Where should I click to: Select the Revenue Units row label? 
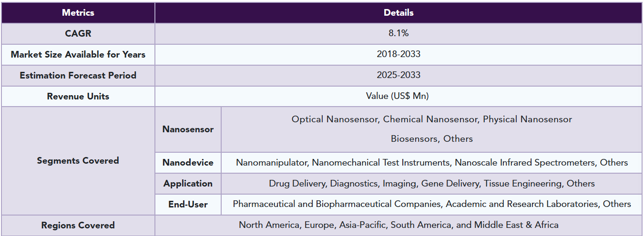[78, 97]
